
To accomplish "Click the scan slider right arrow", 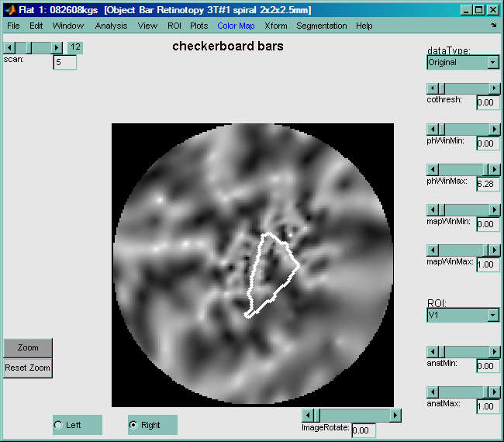I will (57, 48).
